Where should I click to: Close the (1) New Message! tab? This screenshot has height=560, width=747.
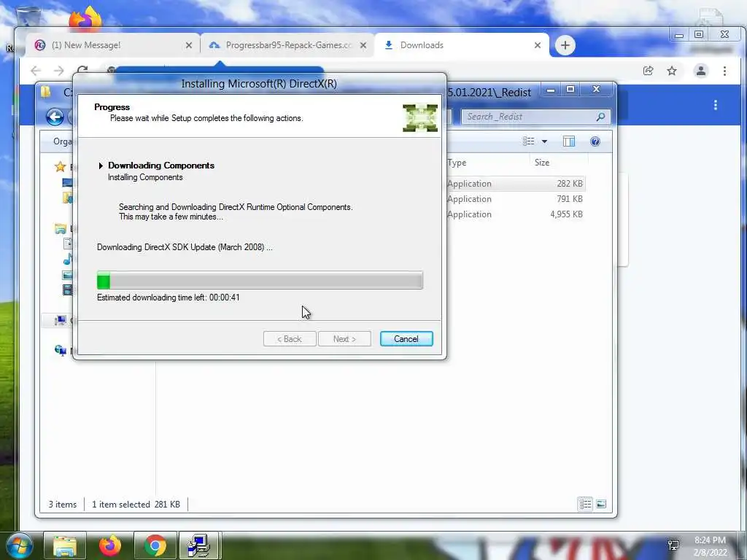(x=189, y=45)
